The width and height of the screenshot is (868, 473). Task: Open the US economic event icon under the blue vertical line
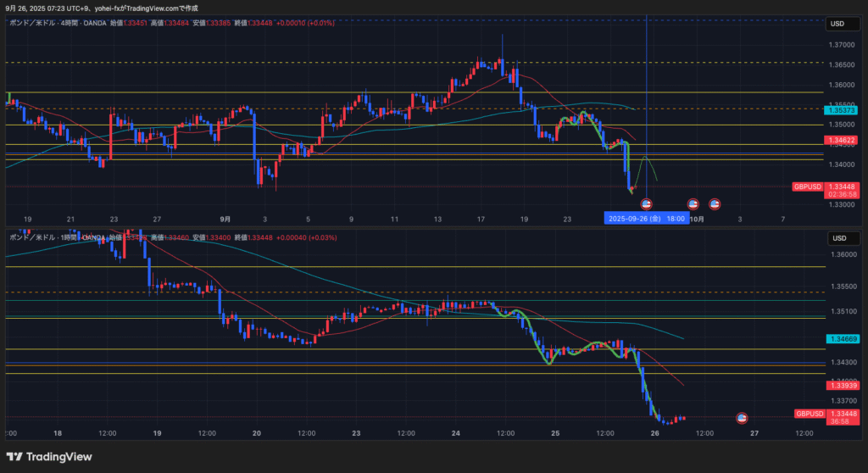pos(646,203)
